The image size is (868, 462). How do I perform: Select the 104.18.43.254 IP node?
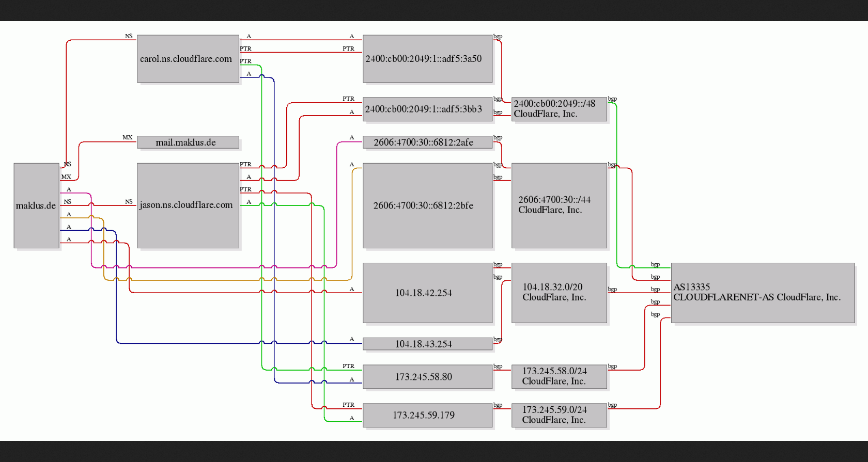click(x=427, y=344)
